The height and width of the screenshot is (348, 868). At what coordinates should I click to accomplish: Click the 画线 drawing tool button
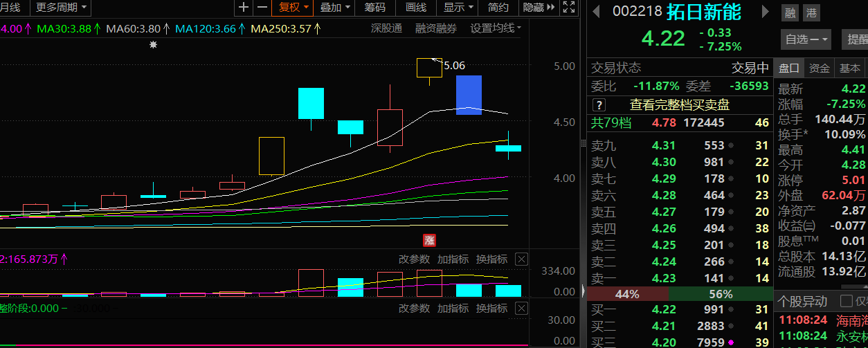416,8
